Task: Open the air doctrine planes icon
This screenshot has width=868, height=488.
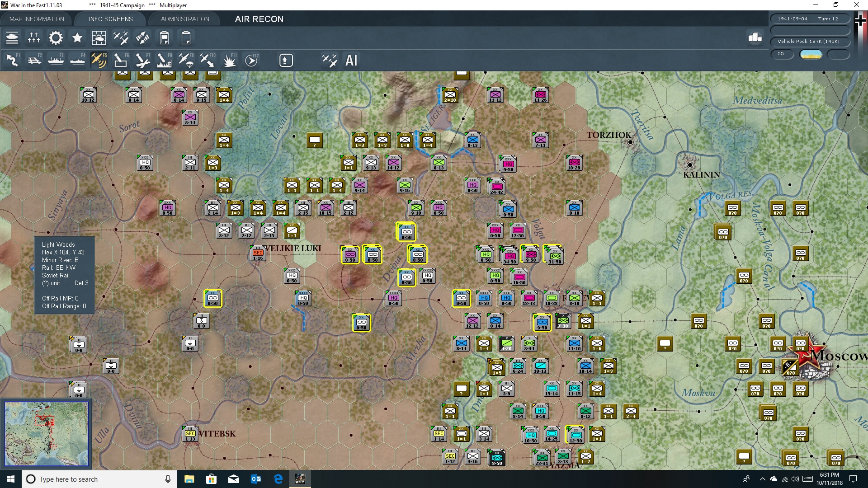Action: tap(121, 38)
